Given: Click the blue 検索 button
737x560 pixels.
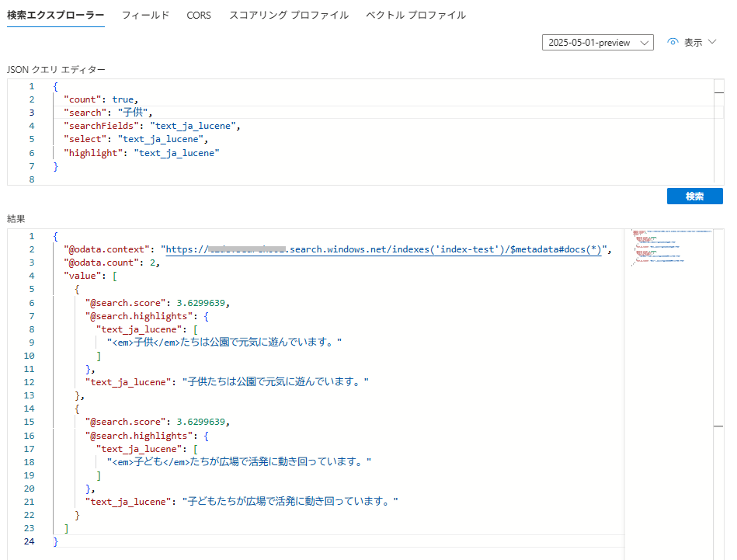Looking at the screenshot, I should (695, 196).
